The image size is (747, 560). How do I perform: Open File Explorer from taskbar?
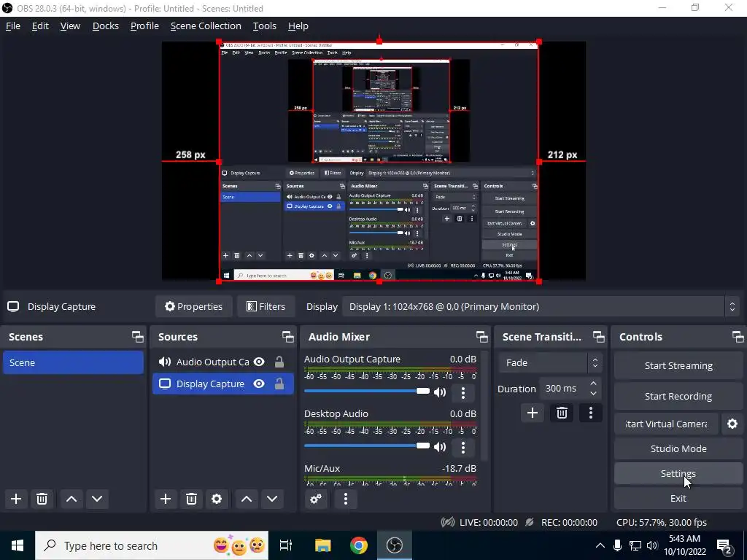322,545
